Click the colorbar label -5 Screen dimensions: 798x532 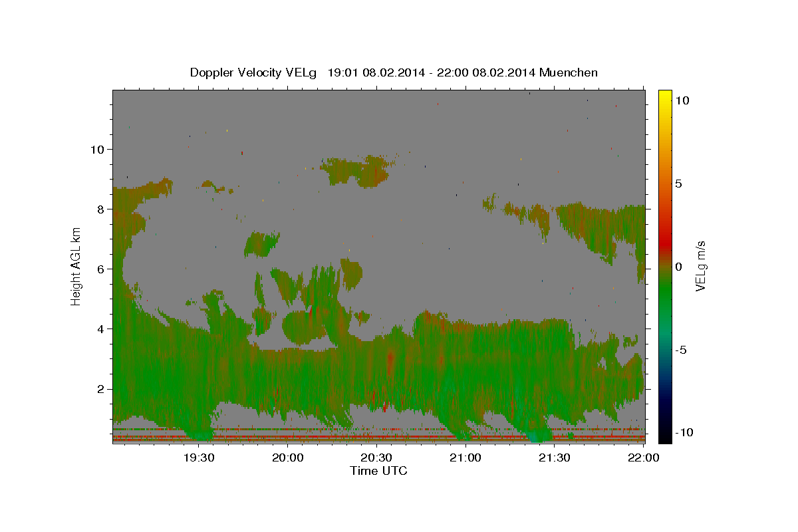tap(681, 350)
